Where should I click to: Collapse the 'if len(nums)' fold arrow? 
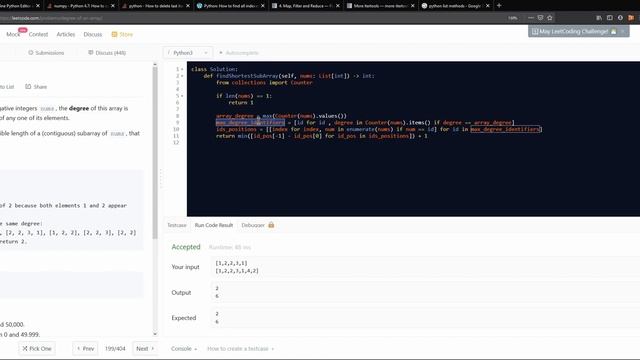pyautogui.click(x=182, y=96)
